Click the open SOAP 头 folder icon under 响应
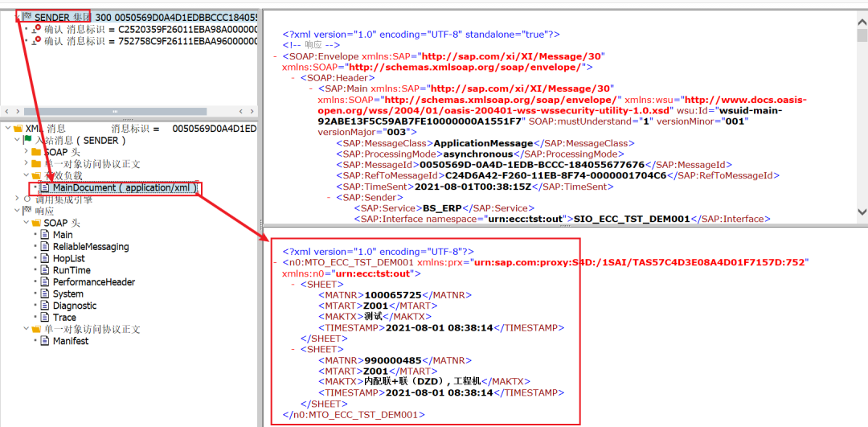This screenshot has width=868, height=427. click(36, 223)
